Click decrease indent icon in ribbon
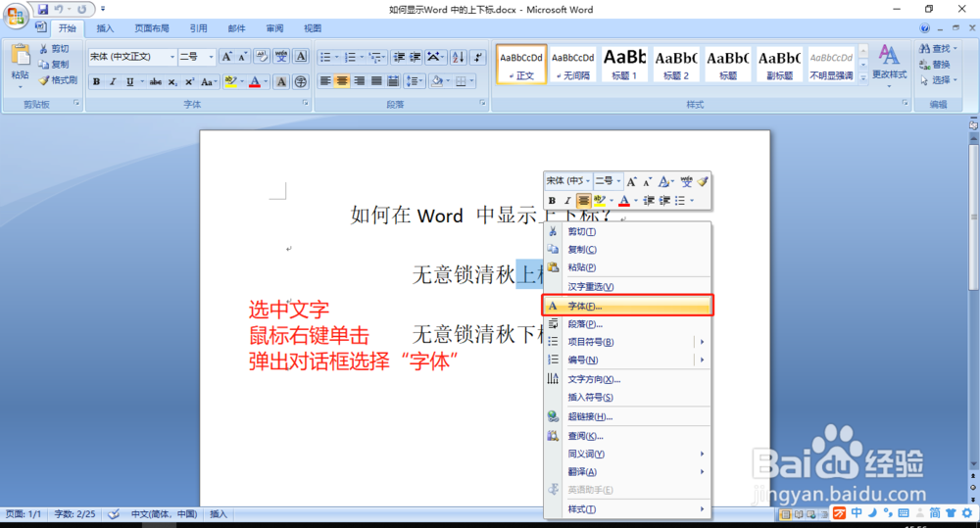Screen dimensions: 980x528 (x=399, y=57)
